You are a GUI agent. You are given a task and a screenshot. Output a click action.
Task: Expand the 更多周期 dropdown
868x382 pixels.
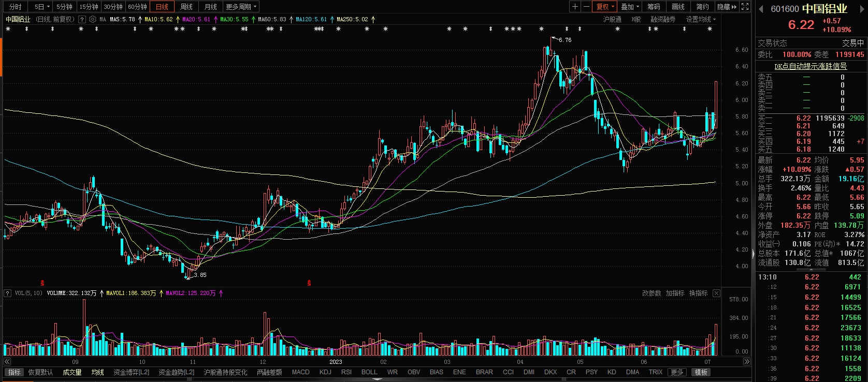(x=241, y=7)
